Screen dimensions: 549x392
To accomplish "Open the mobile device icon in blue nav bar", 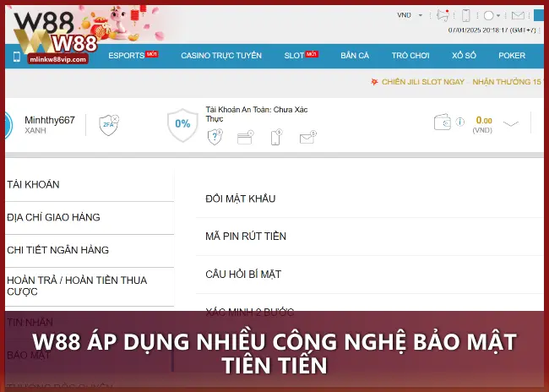I will pyautogui.click(x=16, y=57).
